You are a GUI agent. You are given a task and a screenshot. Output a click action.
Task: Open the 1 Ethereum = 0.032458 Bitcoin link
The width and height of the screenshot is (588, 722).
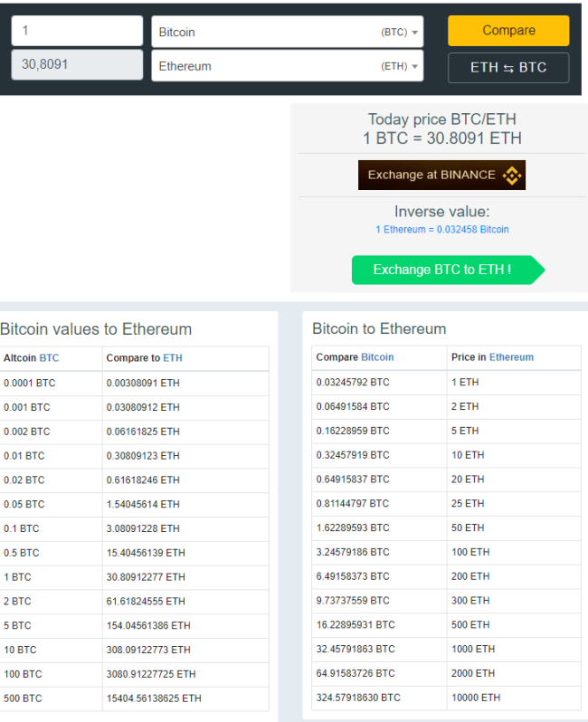click(x=442, y=229)
